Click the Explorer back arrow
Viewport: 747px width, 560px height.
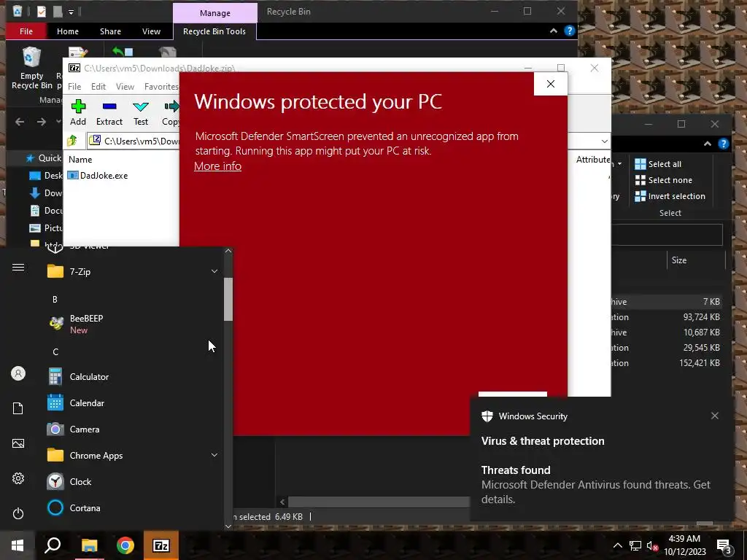(x=20, y=122)
